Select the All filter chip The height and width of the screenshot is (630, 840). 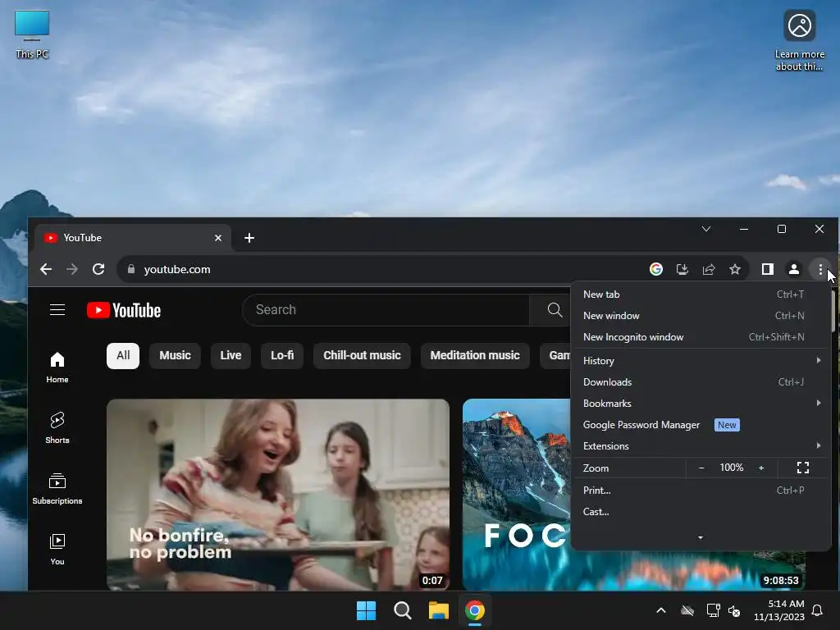pos(123,356)
